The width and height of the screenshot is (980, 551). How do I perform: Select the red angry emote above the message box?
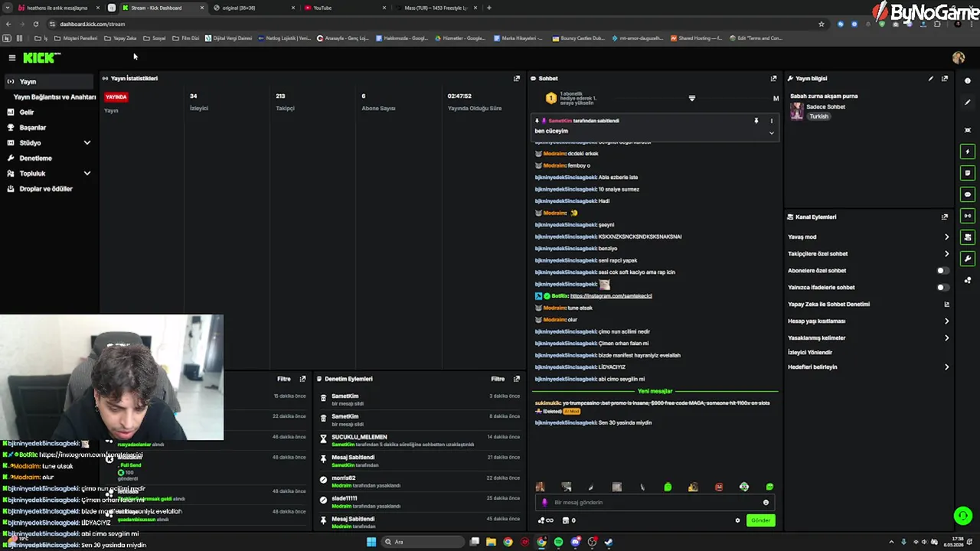(719, 487)
